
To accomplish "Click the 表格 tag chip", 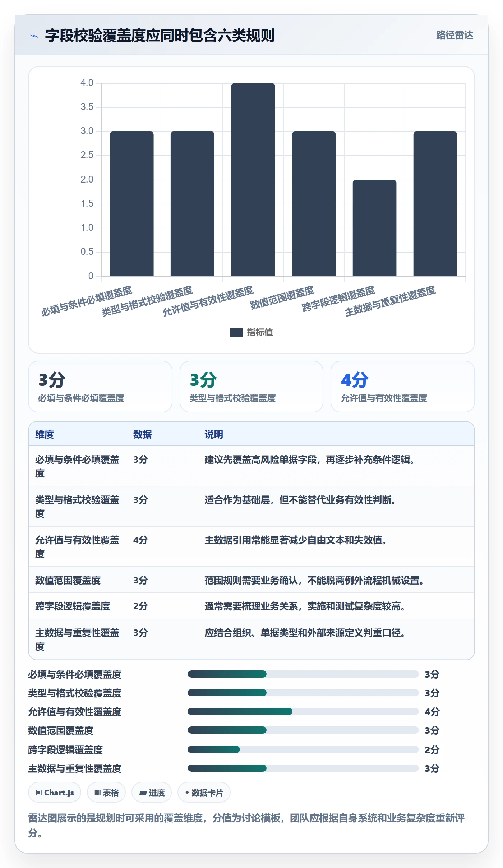I will 106,792.
